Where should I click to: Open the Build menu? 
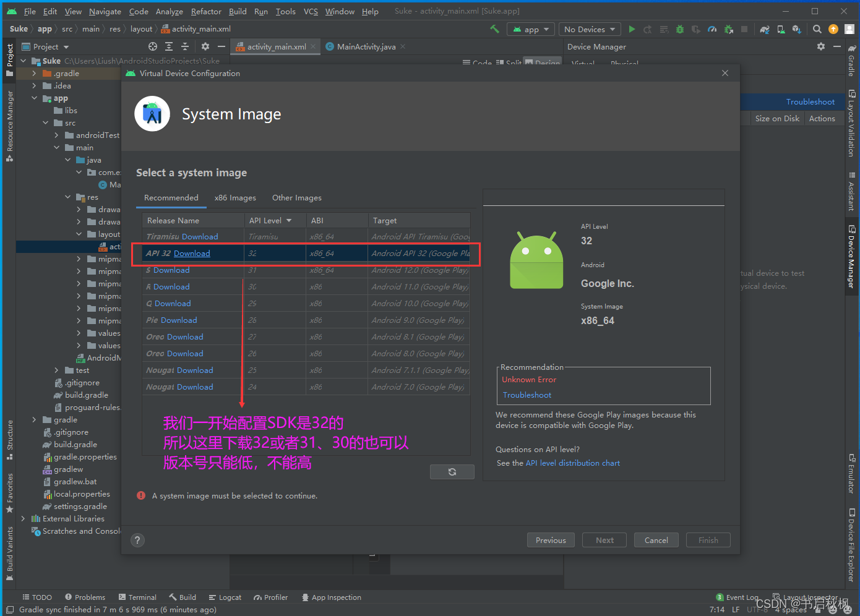pyautogui.click(x=238, y=11)
